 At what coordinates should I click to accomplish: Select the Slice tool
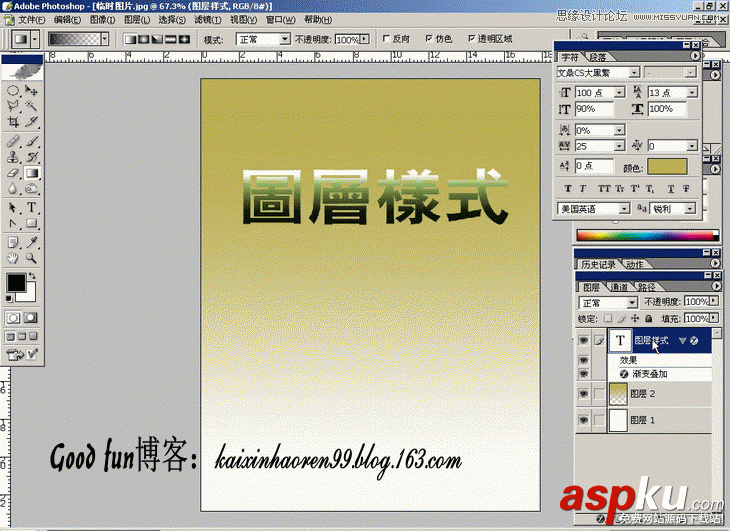pos(31,121)
